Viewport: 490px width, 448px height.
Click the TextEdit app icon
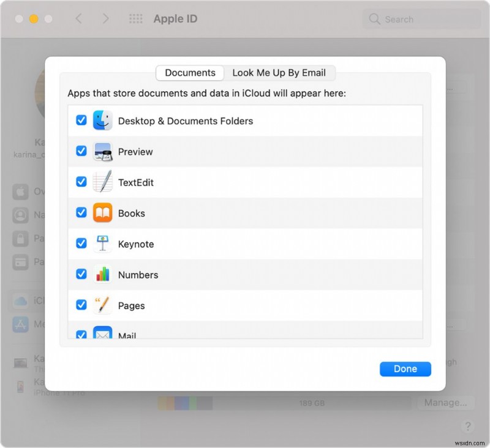[102, 182]
